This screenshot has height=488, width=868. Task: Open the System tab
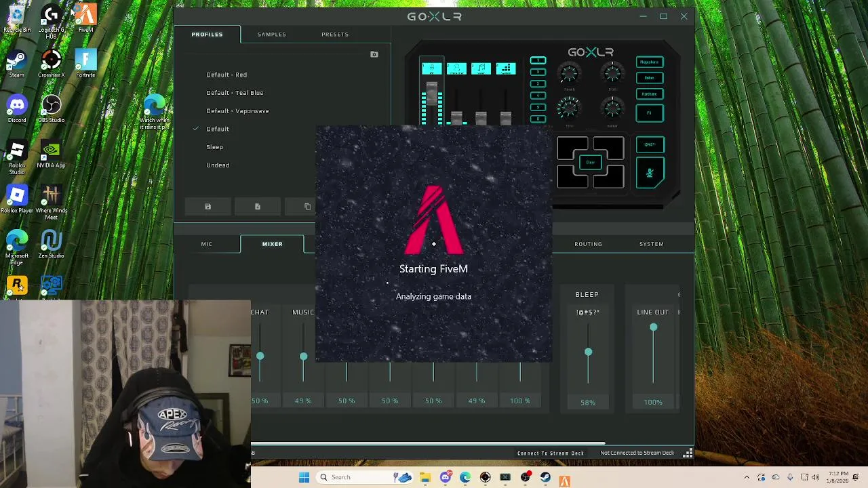pyautogui.click(x=651, y=244)
